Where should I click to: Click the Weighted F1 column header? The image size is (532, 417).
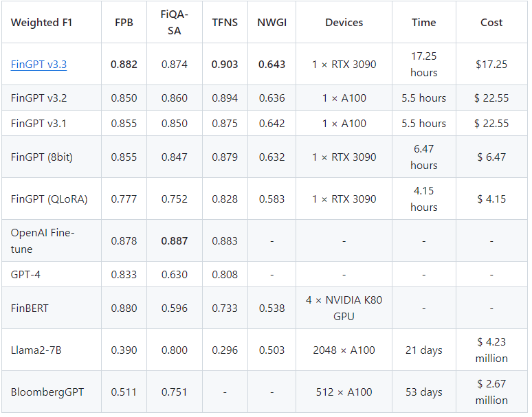pos(41,23)
